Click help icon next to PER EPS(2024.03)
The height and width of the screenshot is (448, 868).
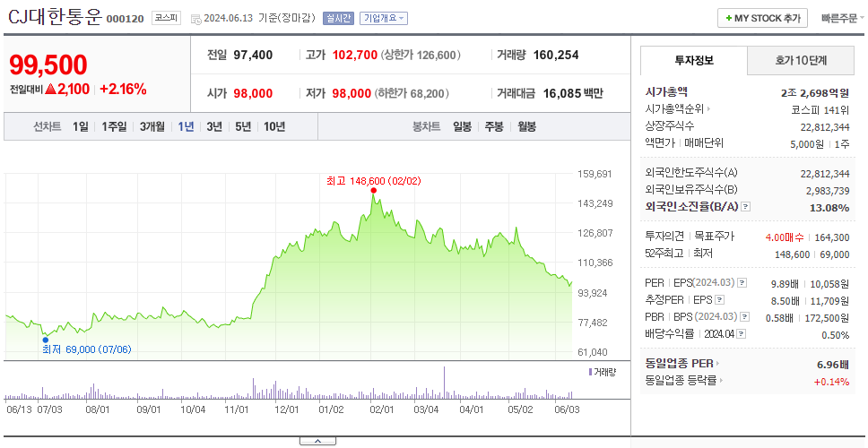(742, 283)
